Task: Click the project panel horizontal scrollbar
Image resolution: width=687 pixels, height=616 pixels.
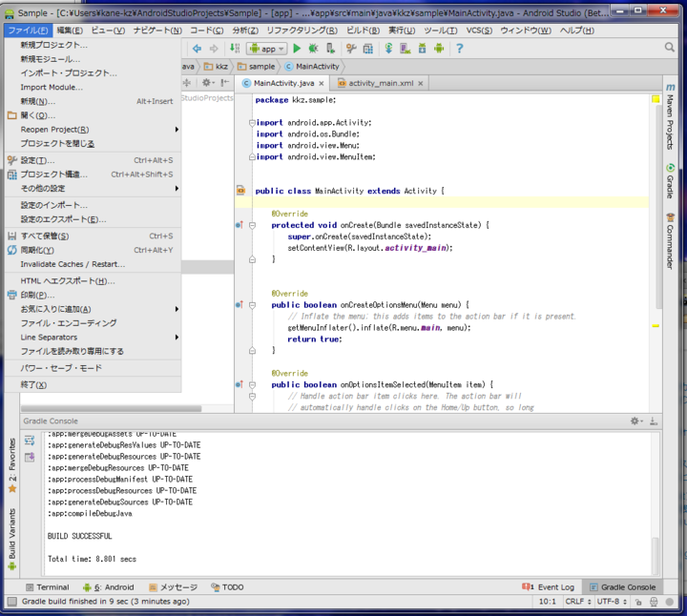Action: [111, 408]
